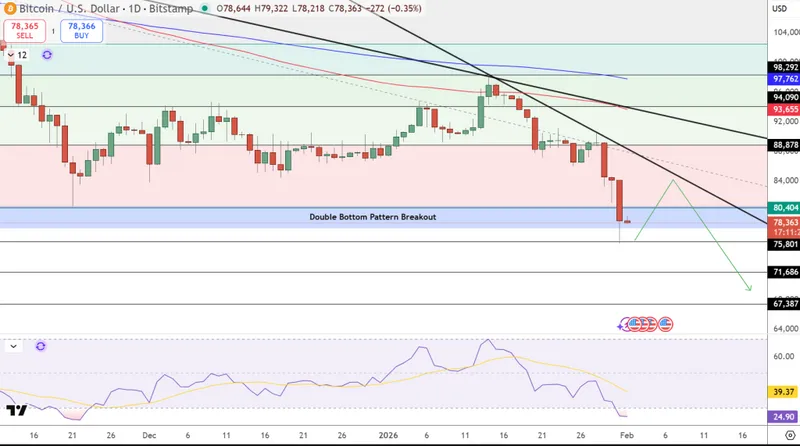Click the TradingView logo in bottom left

point(16,410)
